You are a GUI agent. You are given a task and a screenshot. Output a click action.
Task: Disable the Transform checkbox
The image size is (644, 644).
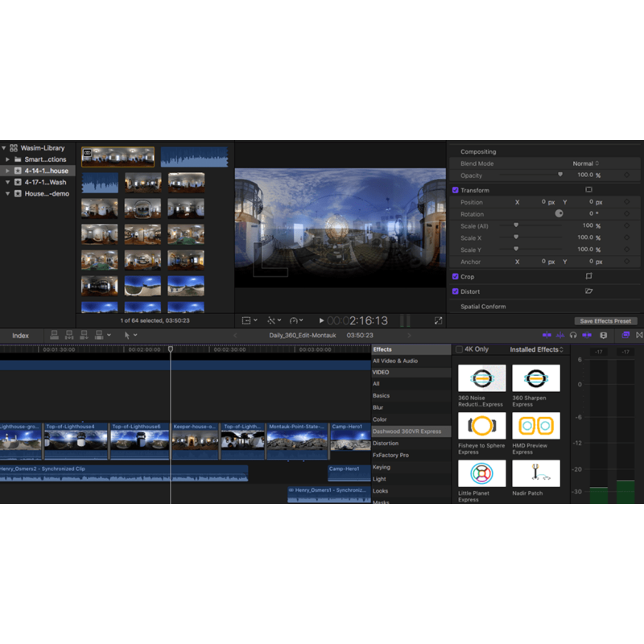[456, 191]
